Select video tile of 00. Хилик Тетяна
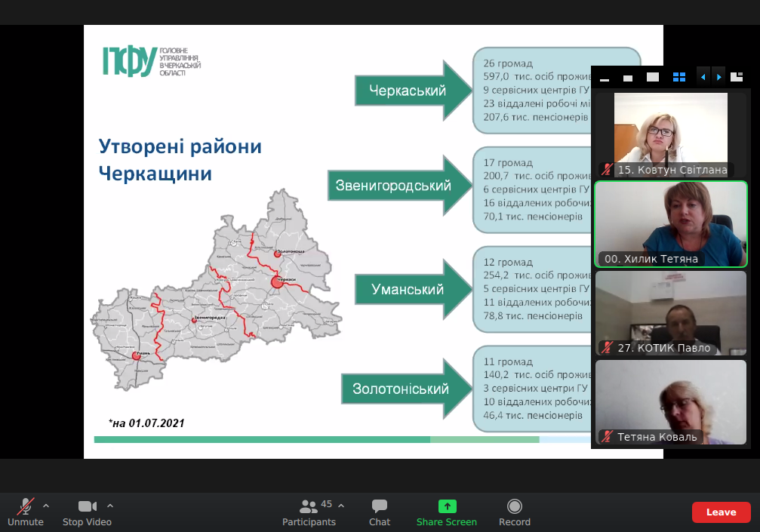The height and width of the screenshot is (532, 760). [x=671, y=224]
